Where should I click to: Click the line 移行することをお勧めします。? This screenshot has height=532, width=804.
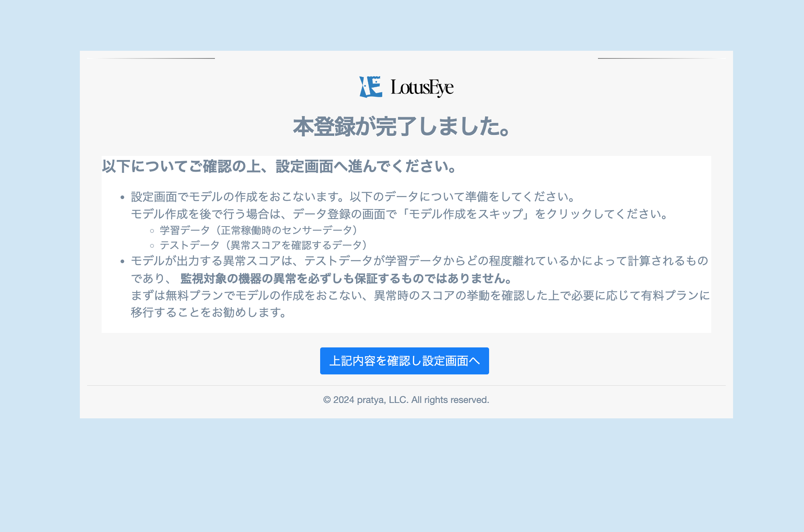coord(209,312)
